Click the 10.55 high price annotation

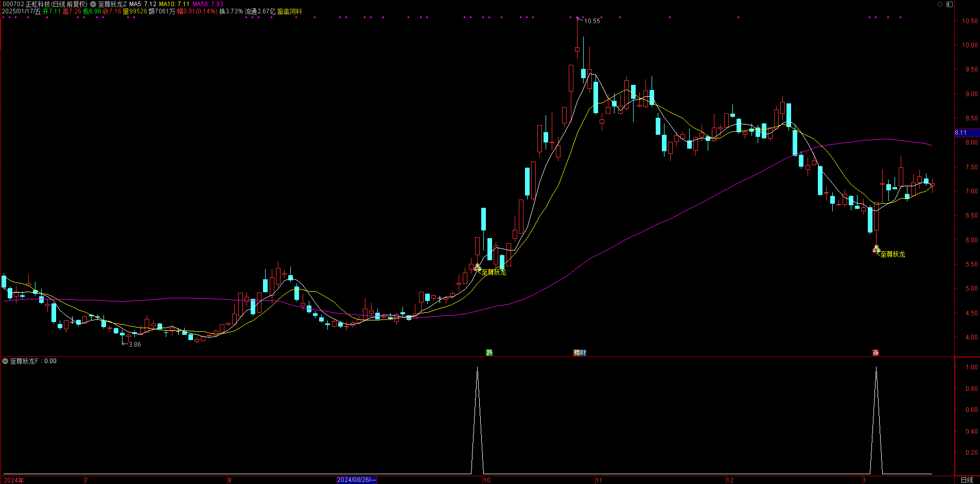pos(592,21)
